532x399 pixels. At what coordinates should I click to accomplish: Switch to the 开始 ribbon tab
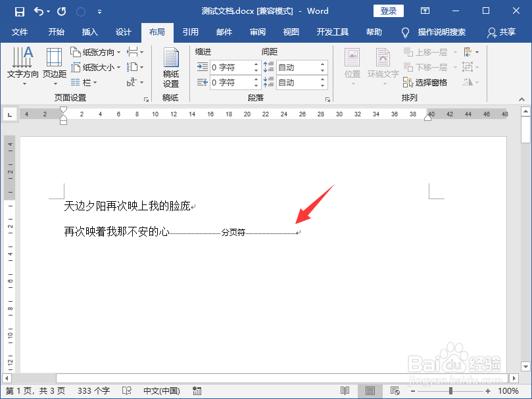point(56,32)
